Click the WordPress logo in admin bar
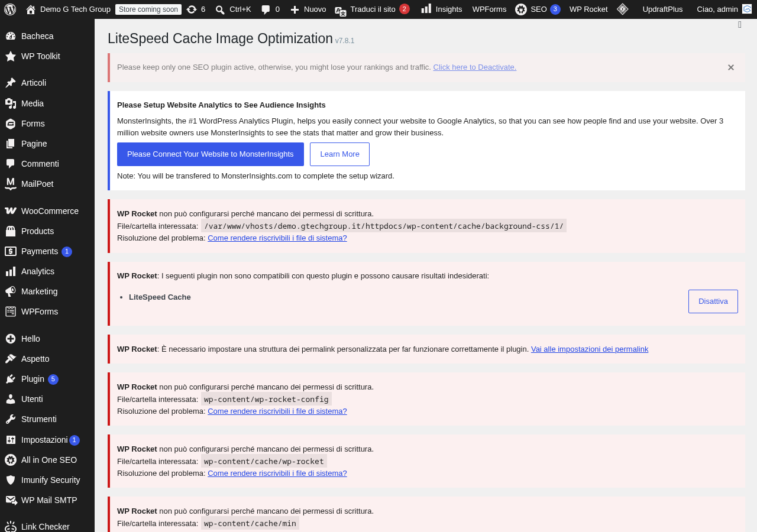Viewport: 757px width, 532px height. [10, 9]
